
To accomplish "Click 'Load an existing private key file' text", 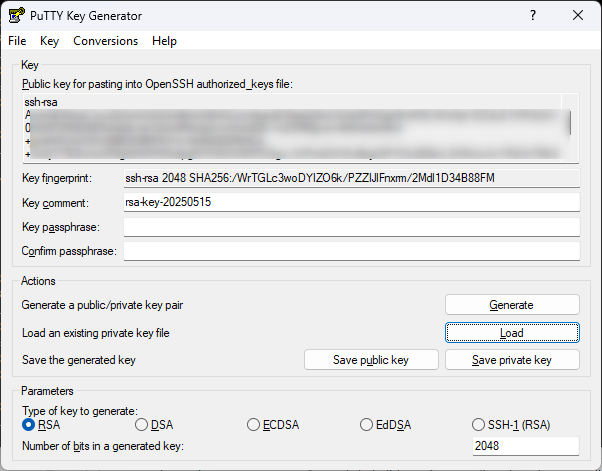I will click(96, 333).
